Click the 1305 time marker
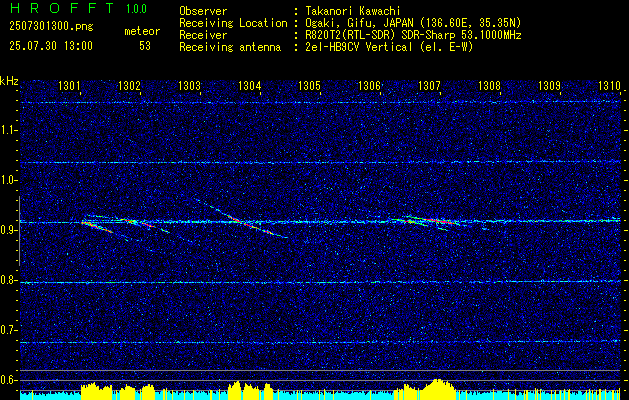 pyautogui.click(x=310, y=85)
